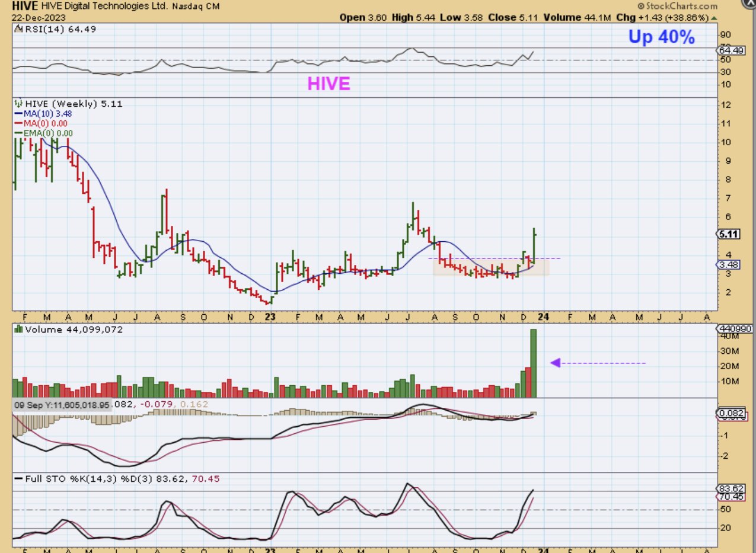Click the HIVE weekly candlestick legend icon
This screenshot has width=756, height=553.
(18, 104)
